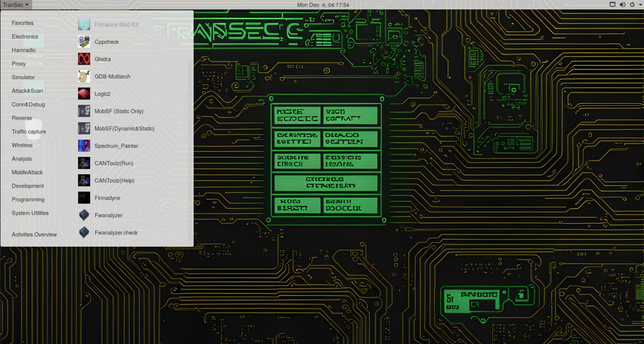Open the Traffic capture category

[x=29, y=132]
